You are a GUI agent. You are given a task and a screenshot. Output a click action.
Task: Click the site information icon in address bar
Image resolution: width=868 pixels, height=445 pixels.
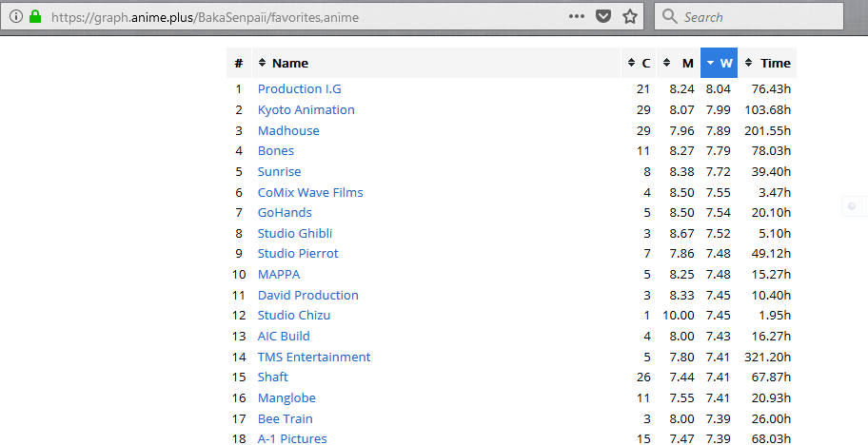16,16
